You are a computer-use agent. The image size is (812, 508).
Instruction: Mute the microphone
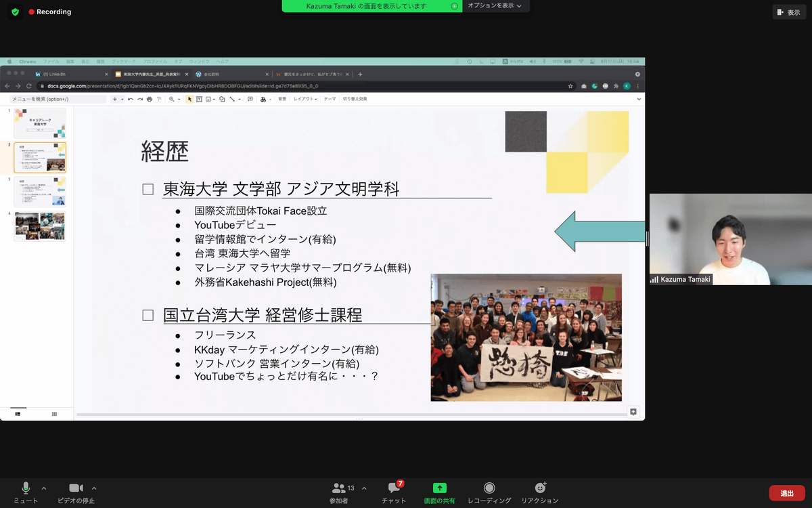click(x=26, y=488)
